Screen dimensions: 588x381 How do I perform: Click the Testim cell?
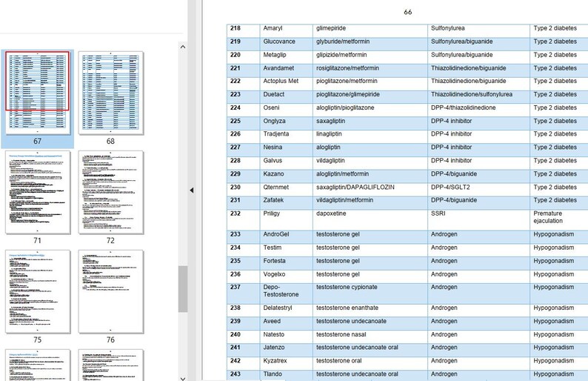(x=286, y=251)
